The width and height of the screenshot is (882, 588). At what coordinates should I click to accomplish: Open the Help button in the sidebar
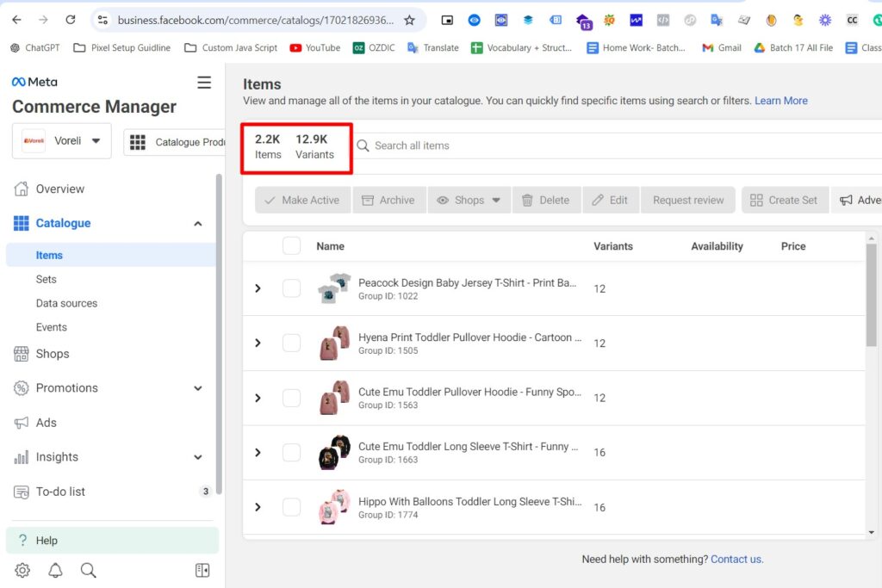click(112, 541)
